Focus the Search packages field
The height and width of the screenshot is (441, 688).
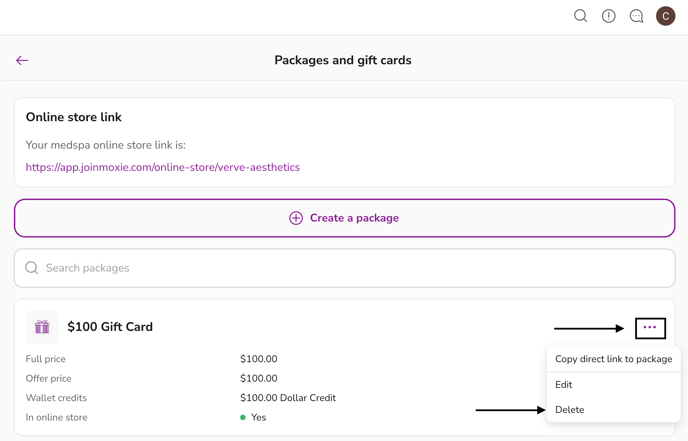click(344, 268)
